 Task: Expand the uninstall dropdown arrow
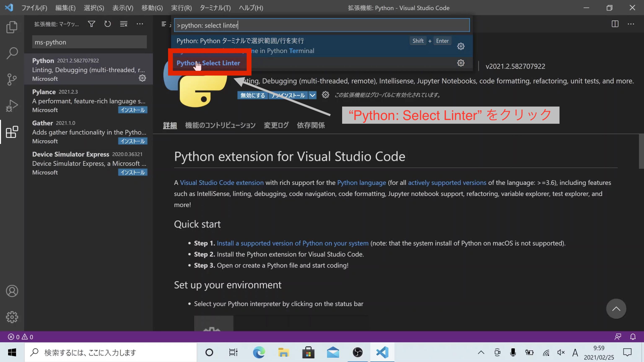(x=312, y=95)
